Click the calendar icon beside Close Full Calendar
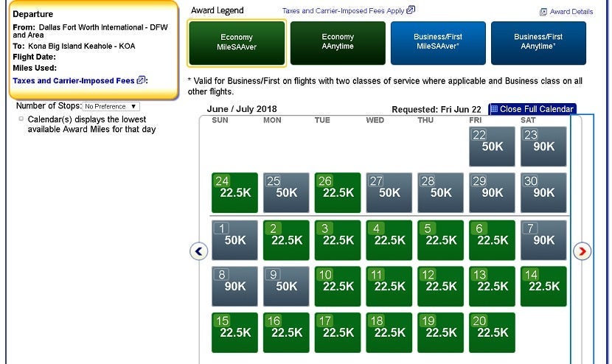The image size is (612, 364). pos(494,109)
